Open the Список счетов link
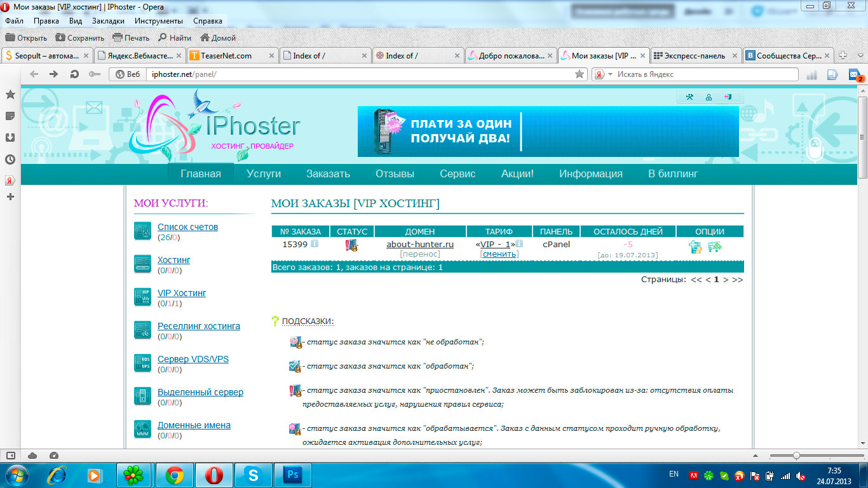868x488 pixels. click(187, 227)
